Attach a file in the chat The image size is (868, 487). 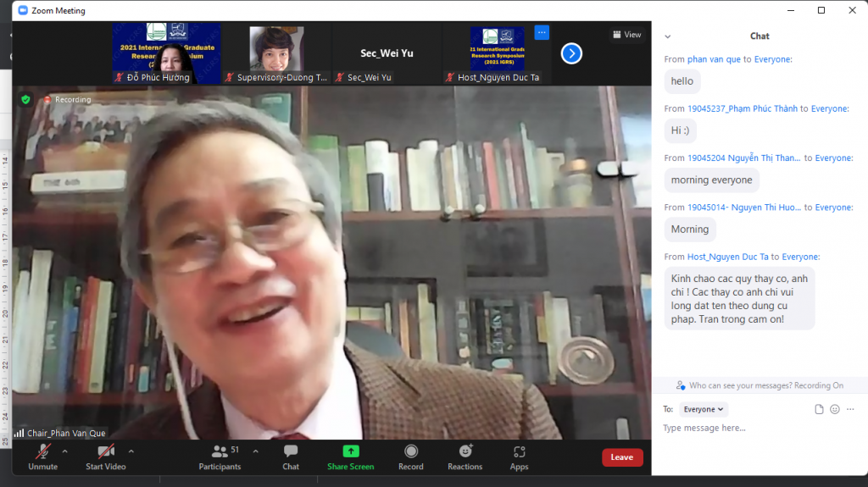point(819,409)
